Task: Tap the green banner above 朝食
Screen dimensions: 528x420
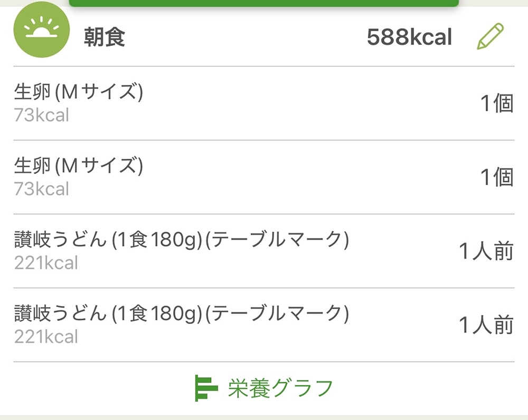Action: [x=263, y=3]
